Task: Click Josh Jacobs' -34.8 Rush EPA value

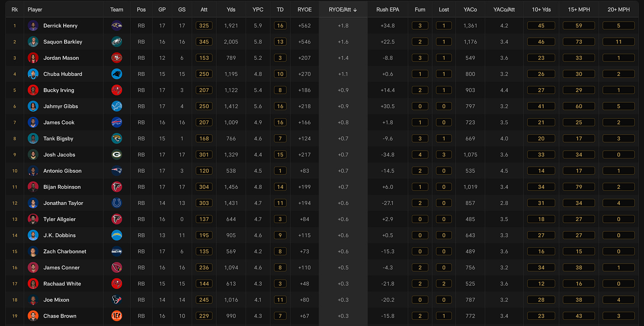Action: point(387,155)
